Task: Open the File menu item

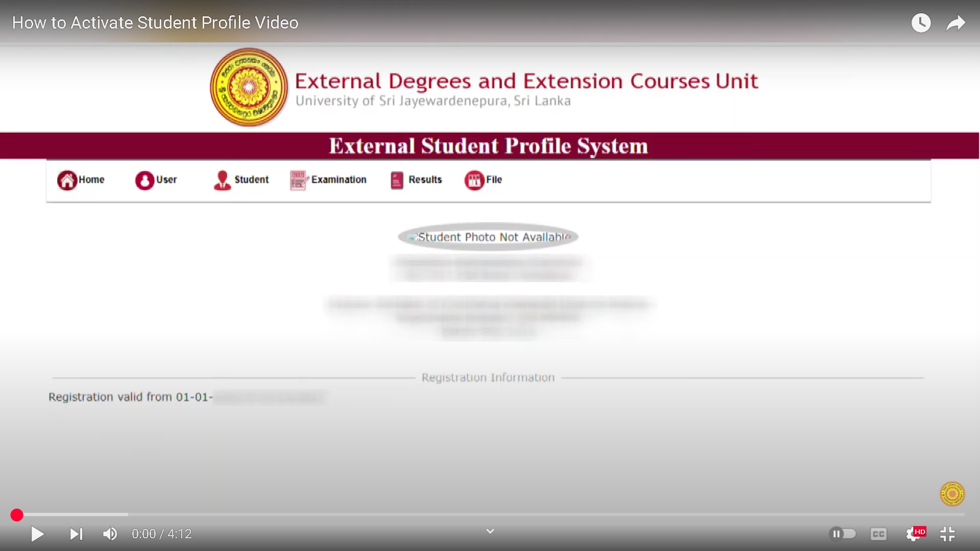Action: [483, 180]
